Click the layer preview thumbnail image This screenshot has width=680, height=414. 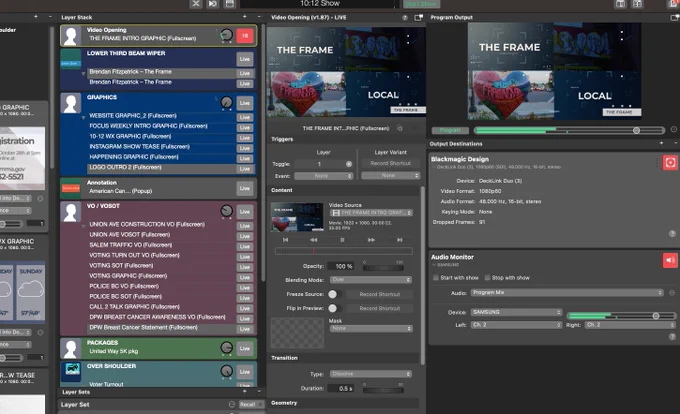(346, 72)
